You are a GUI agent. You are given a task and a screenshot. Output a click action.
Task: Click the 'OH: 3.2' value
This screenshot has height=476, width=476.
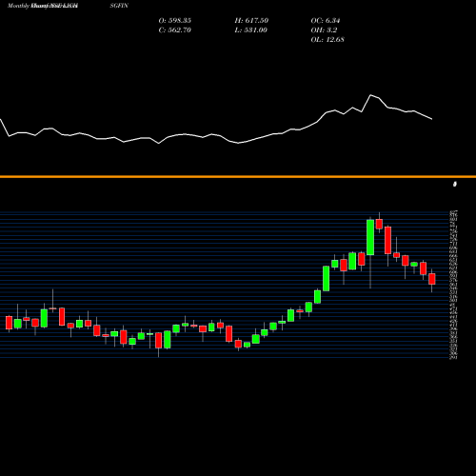pyautogui.click(x=324, y=30)
